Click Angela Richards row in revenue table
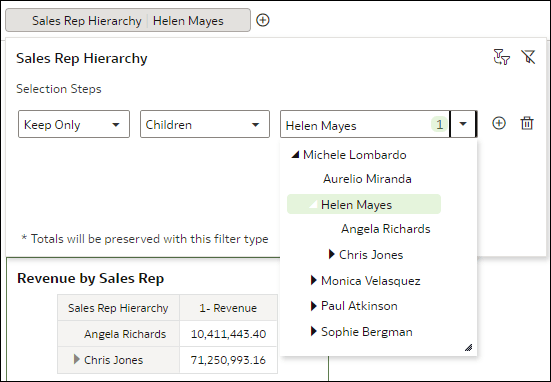Viewport: 551px width, 382px height. point(118,334)
